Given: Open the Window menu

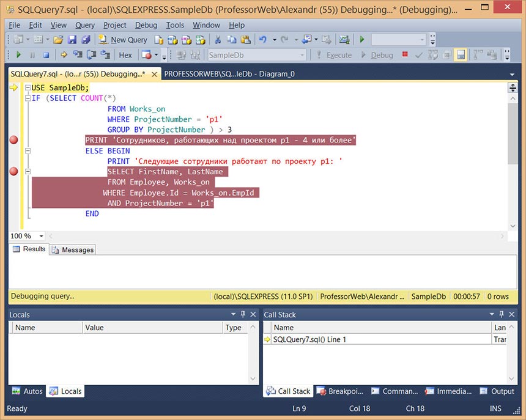Looking at the screenshot, I should [x=206, y=25].
